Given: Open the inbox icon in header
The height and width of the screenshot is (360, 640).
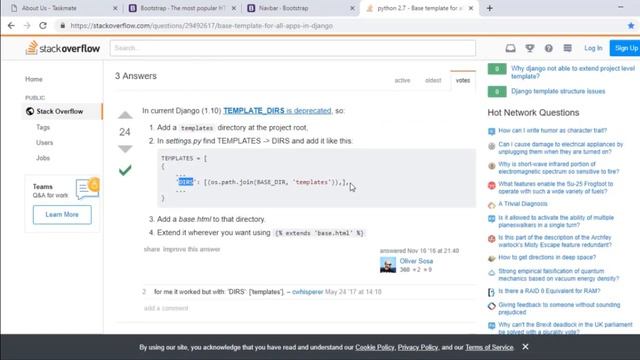Looking at the screenshot, I should point(510,48).
